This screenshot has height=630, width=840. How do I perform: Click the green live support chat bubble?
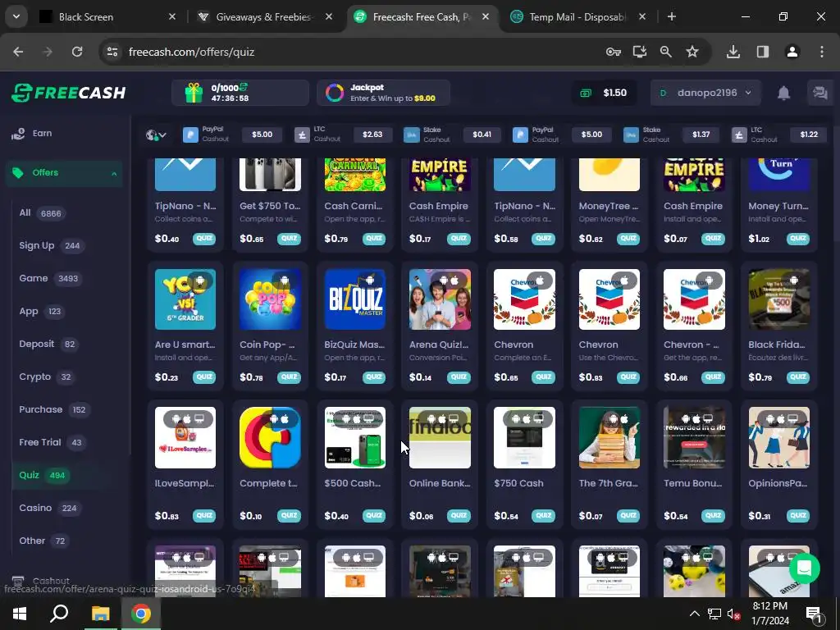pyautogui.click(x=804, y=568)
